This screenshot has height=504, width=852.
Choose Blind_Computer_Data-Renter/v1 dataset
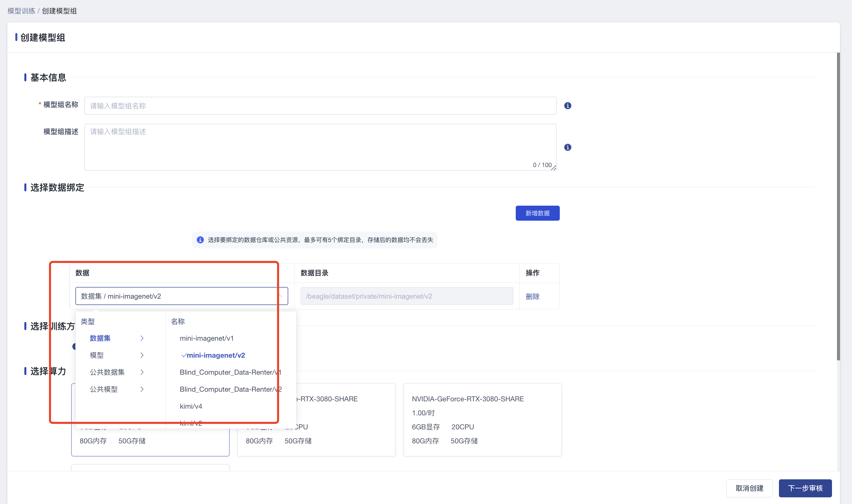(230, 372)
